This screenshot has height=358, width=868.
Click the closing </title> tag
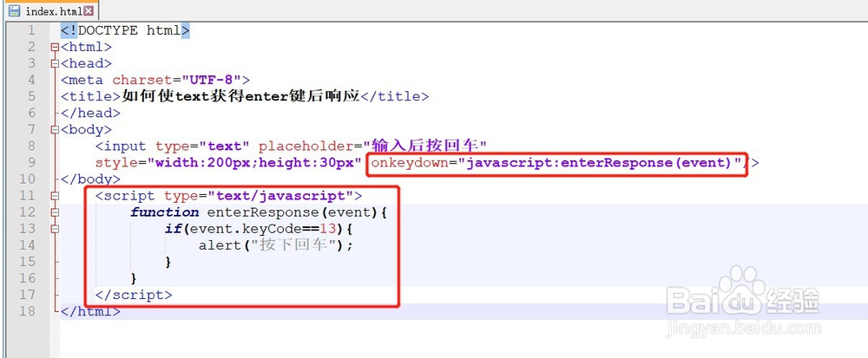click(395, 97)
